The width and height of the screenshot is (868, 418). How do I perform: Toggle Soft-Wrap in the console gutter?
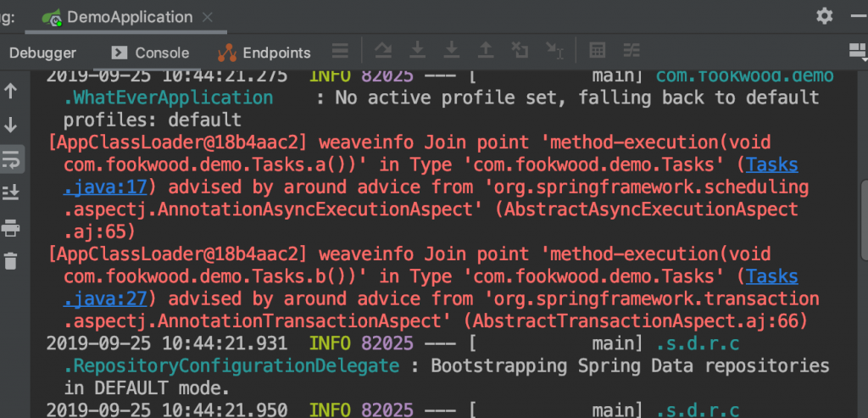click(11, 159)
